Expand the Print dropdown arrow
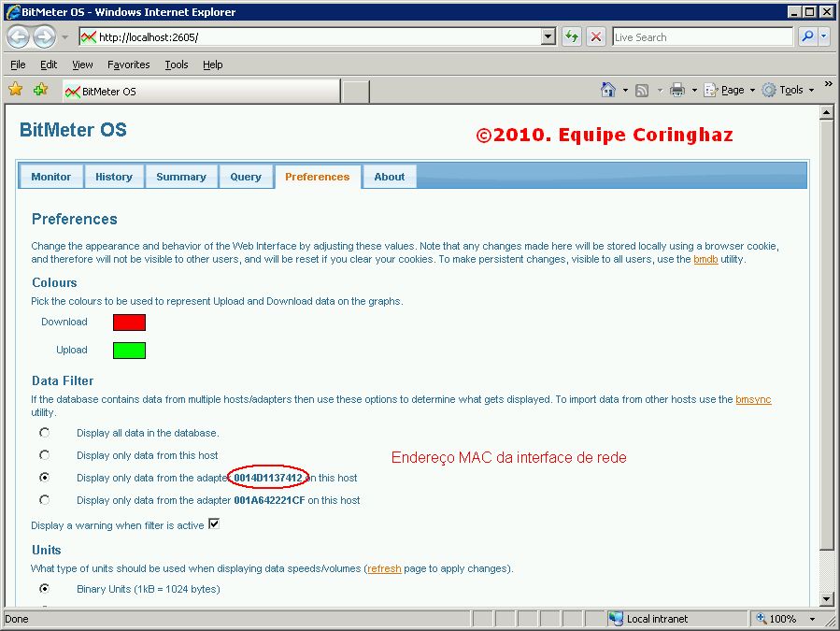840x631 pixels. pyautogui.click(x=694, y=90)
